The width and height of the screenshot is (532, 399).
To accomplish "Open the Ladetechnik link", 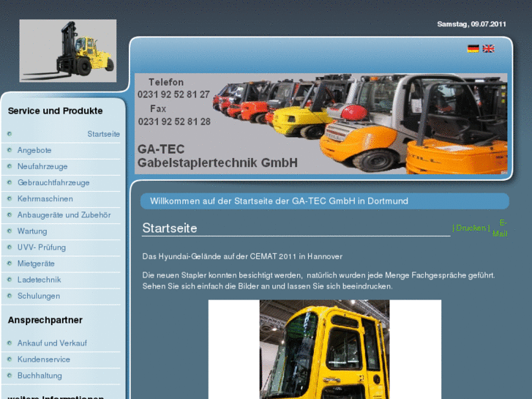I will point(39,280).
